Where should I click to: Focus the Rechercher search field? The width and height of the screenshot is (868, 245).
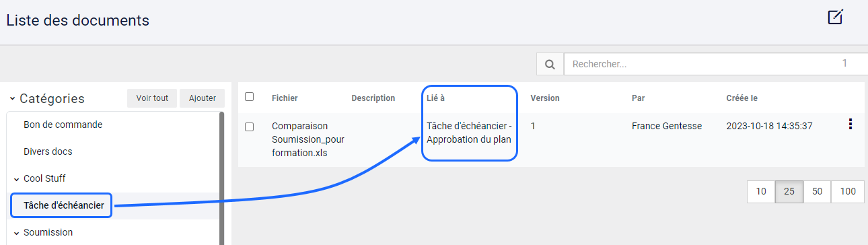(716, 64)
